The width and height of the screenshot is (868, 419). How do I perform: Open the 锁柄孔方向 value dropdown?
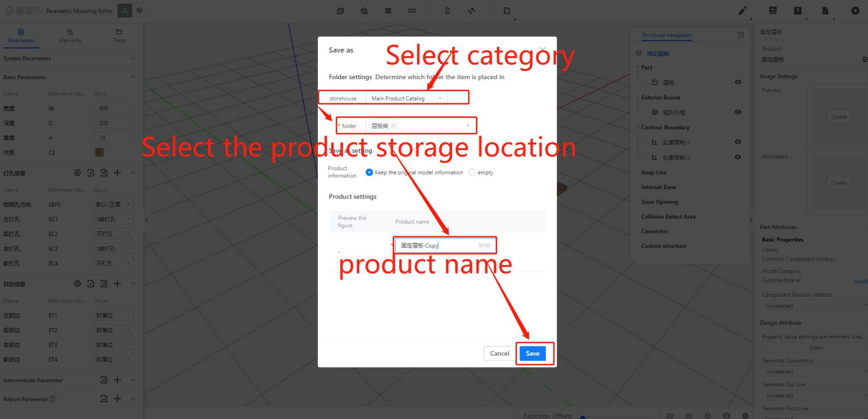(114, 204)
